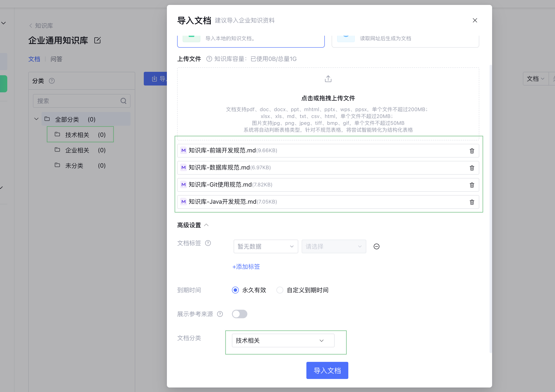Viewport: 555px width, 392px height.
Task: Click the 导入文档 button
Action: pyautogui.click(x=327, y=370)
